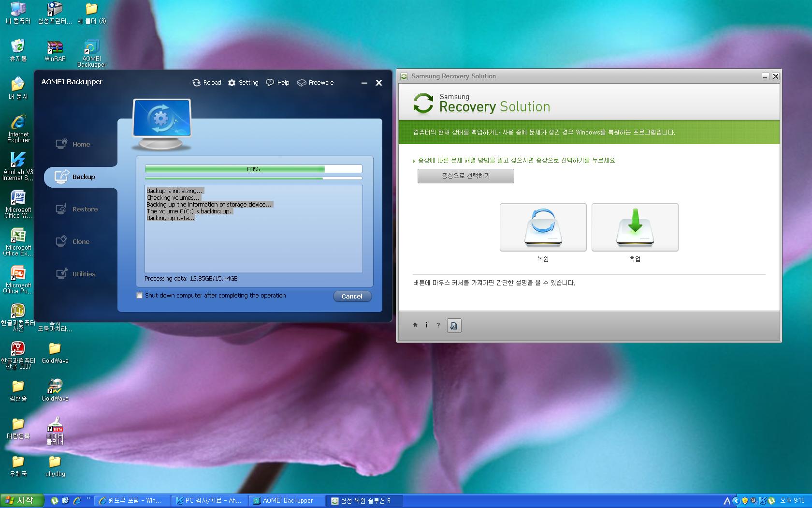Click the backup log text area

pyautogui.click(x=253, y=229)
